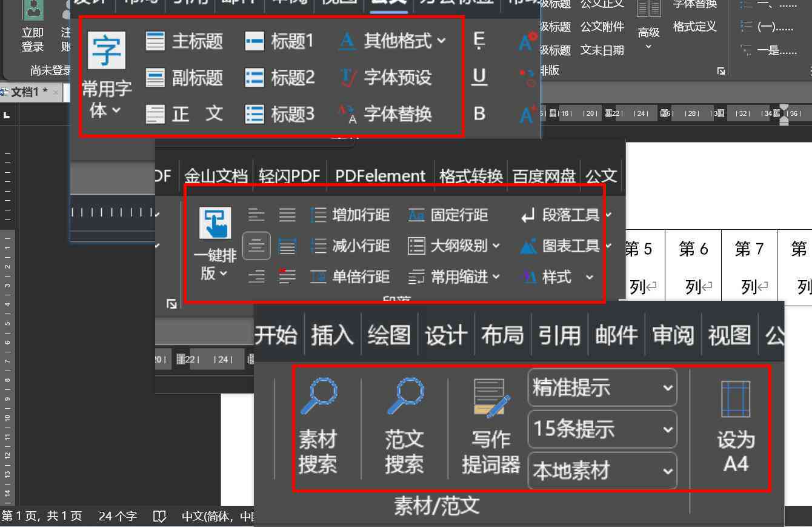Switch to the 轻闪PDF tab
This screenshot has height=527, width=812.
289,176
